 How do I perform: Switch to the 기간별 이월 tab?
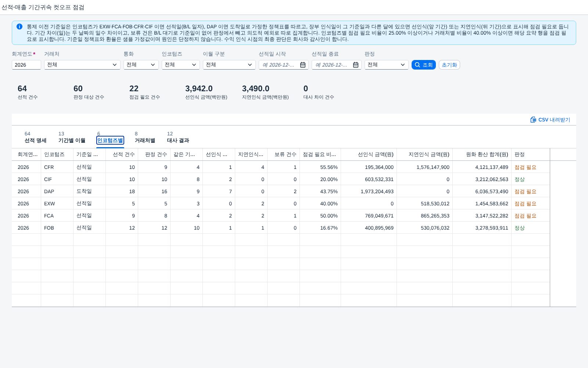pyautogui.click(x=72, y=137)
